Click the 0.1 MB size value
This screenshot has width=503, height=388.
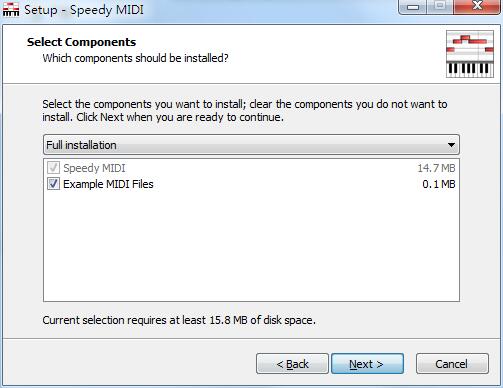tap(439, 184)
